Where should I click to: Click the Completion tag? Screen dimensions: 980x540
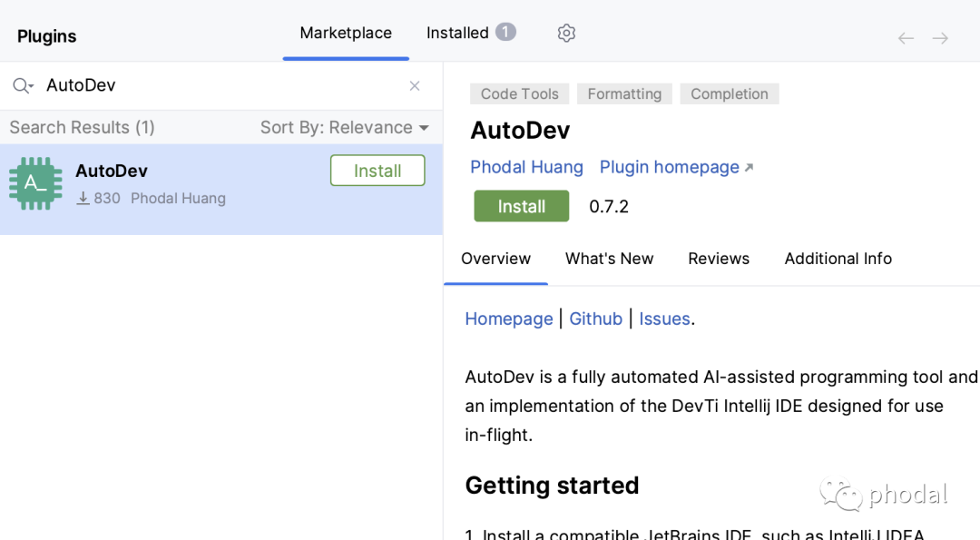(729, 93)
